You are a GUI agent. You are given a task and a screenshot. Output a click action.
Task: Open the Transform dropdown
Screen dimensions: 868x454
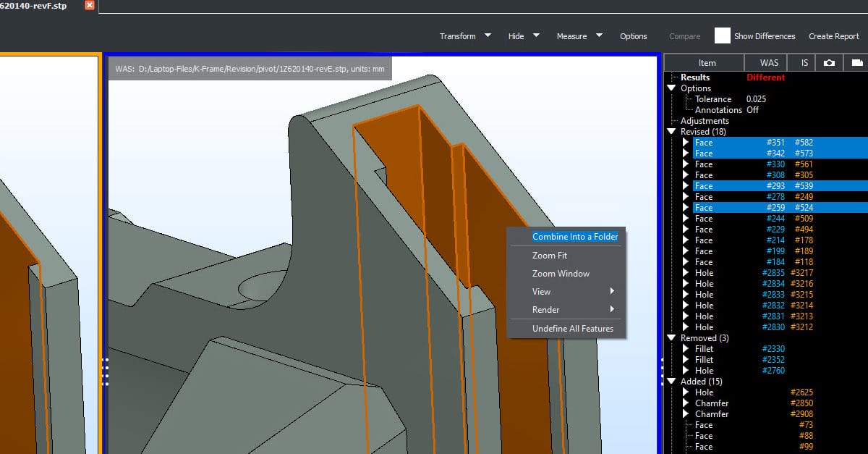click(x=464, y=35)
